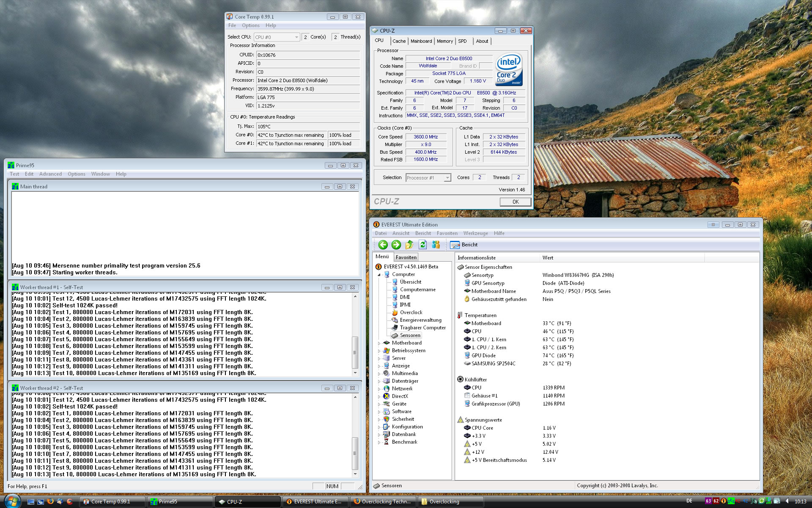Switch to the Memory tab in CPU-Z
The image size is (812, 508).
(444, 41)
